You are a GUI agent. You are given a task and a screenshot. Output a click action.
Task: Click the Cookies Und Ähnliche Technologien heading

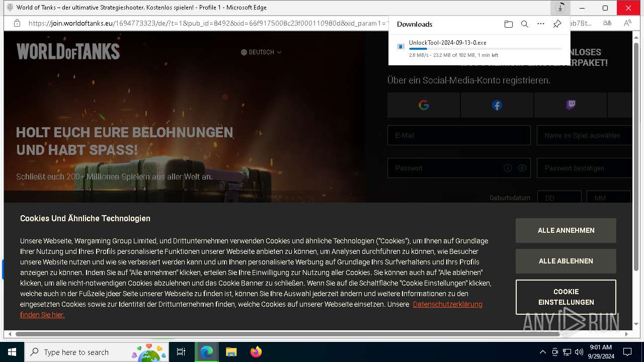pos(85,218)
